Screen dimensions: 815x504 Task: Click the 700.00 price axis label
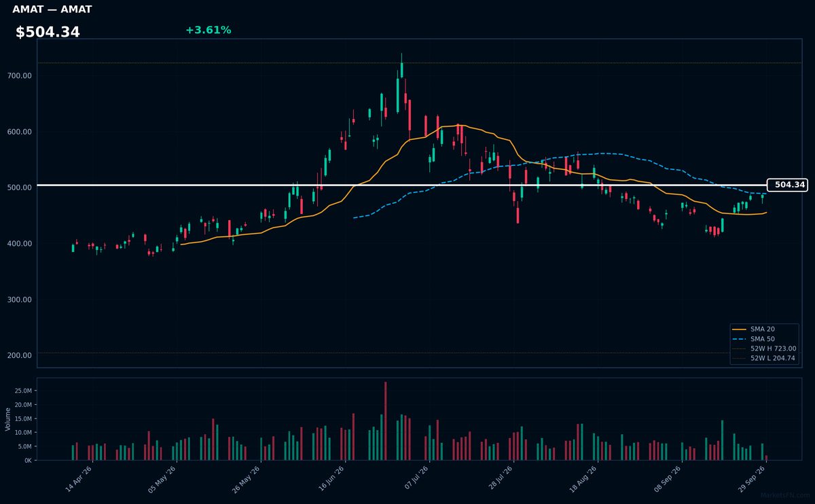pos(20,75)
